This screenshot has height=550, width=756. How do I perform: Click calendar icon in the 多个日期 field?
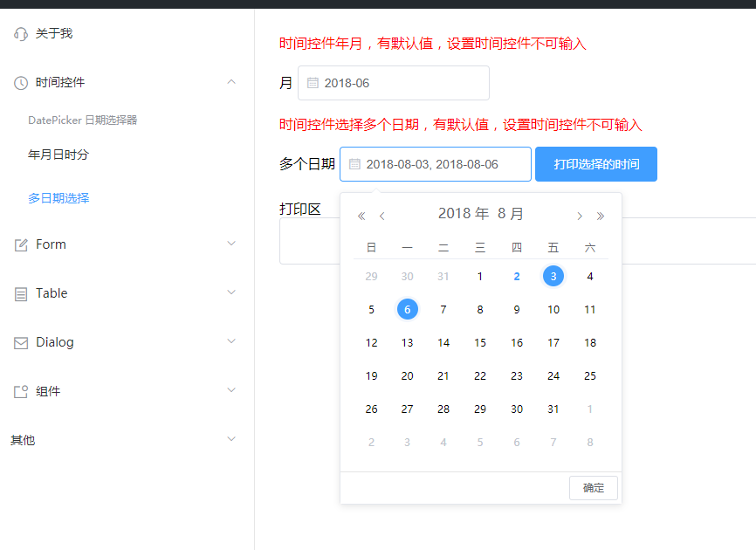pyautogui.click(x=354, y=164)
